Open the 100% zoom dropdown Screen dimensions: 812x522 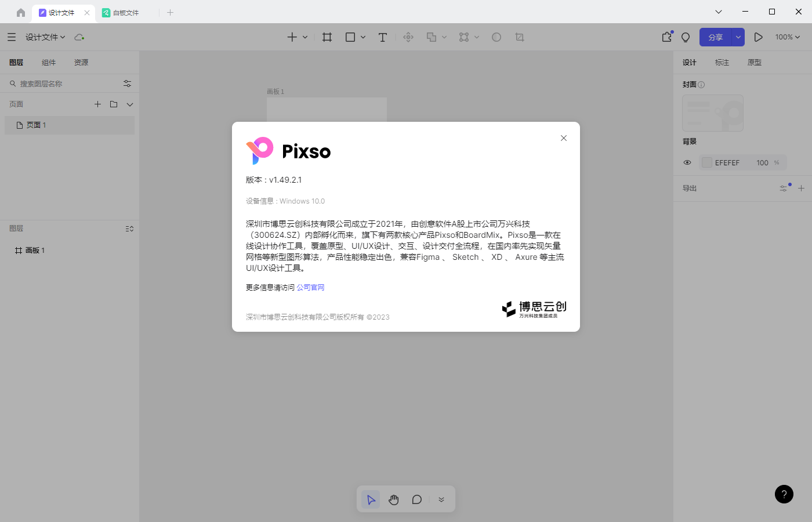click(x=788, y=37)
